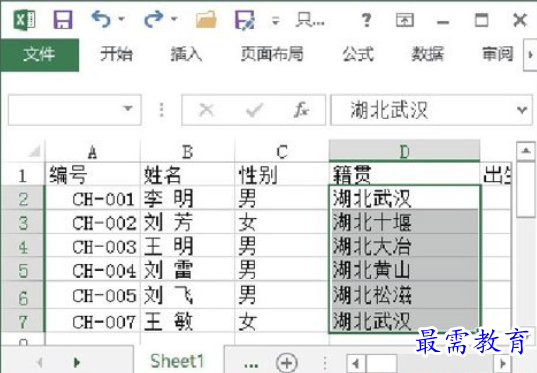Undo the last action

[101, 19]
